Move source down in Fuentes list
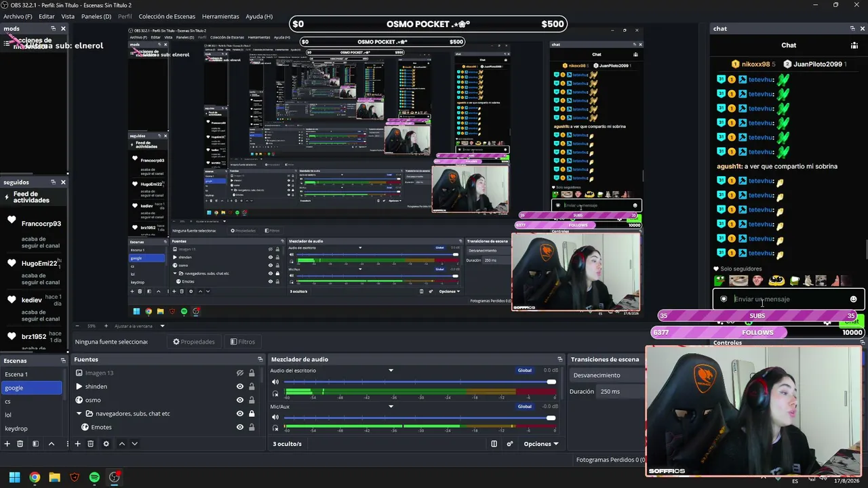The width and height of the screenshot is (868, 488). point(134,444)
